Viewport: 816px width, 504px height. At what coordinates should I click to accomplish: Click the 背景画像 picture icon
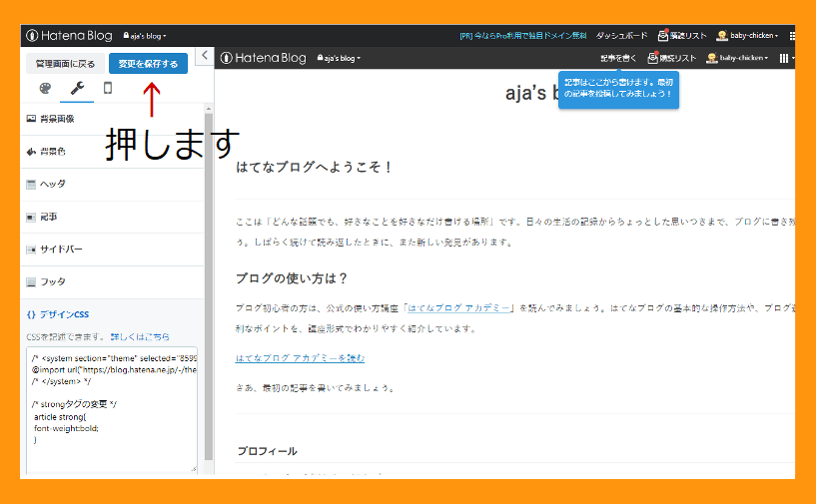(31, 119)
